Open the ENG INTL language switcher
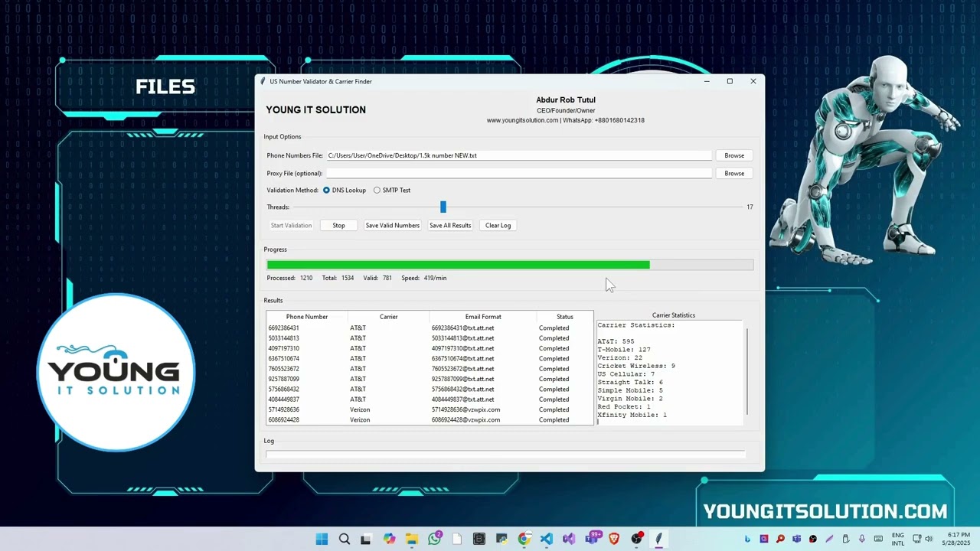 click(x=898, y=539)
